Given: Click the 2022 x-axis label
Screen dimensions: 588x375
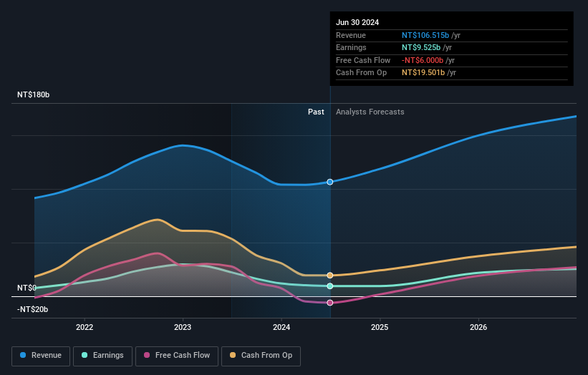Looking at the screenshot, I should (85, 327).
